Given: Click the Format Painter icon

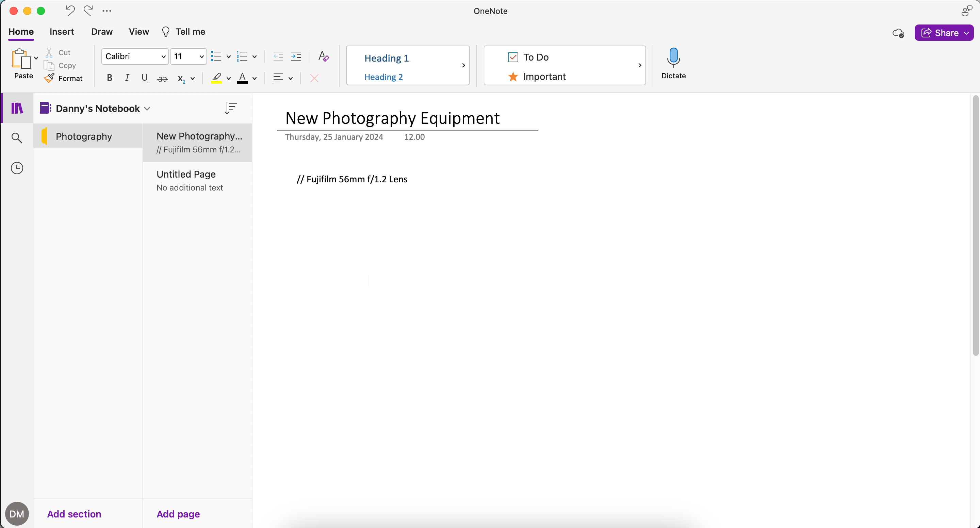Looking at the screenshot, I should [x=50, y=78].
